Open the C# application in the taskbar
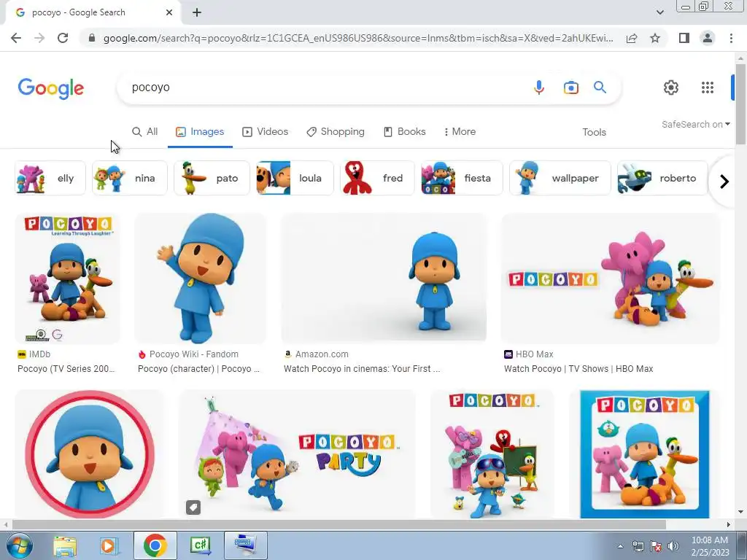 coord(200,545)
